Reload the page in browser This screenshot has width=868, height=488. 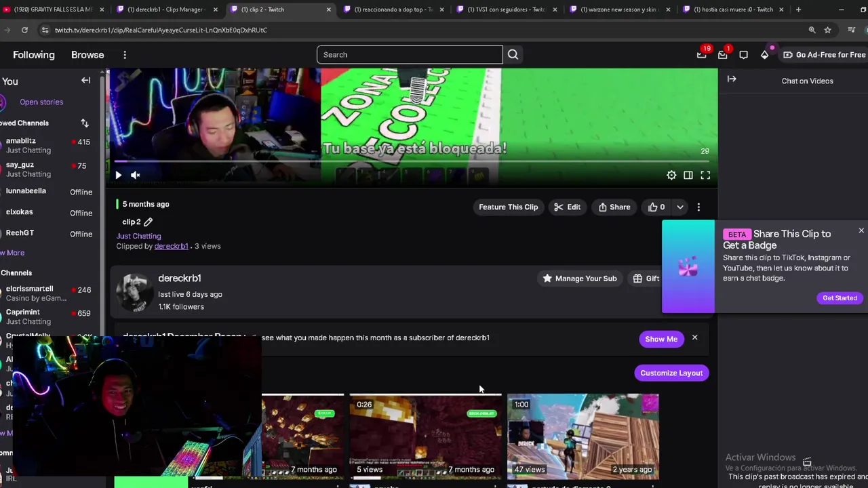tap(24, 30)
